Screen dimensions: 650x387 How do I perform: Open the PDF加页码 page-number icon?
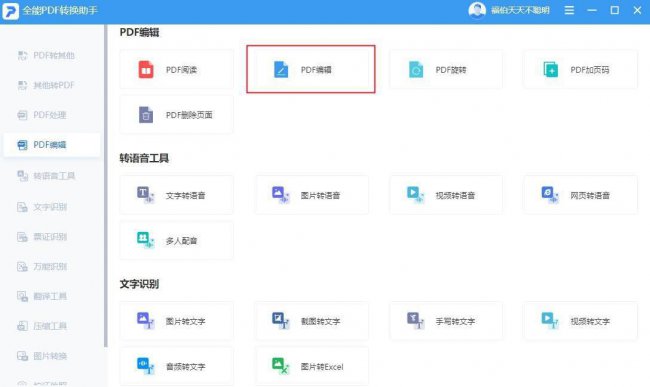[x=551, y=70]
